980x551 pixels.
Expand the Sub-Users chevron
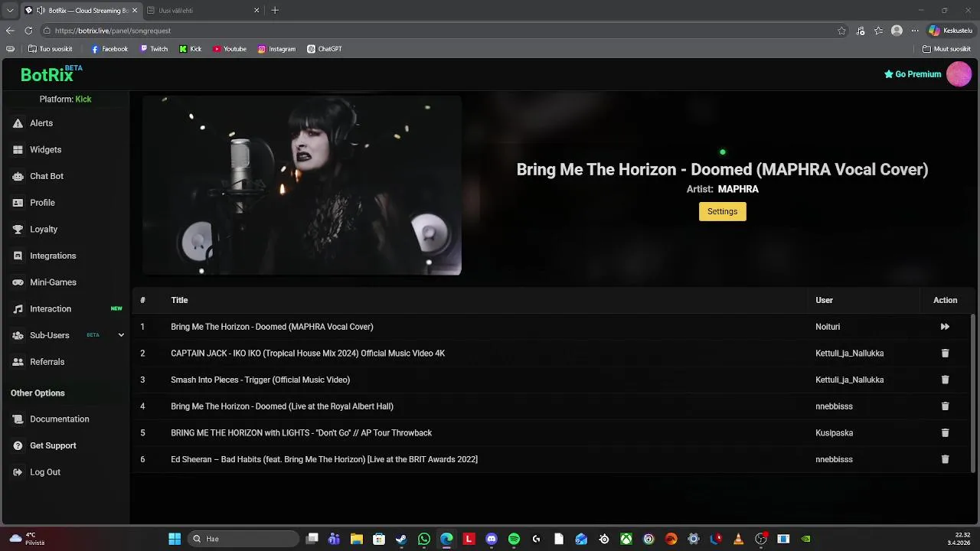pyautogui.click(x=121, y=335)
